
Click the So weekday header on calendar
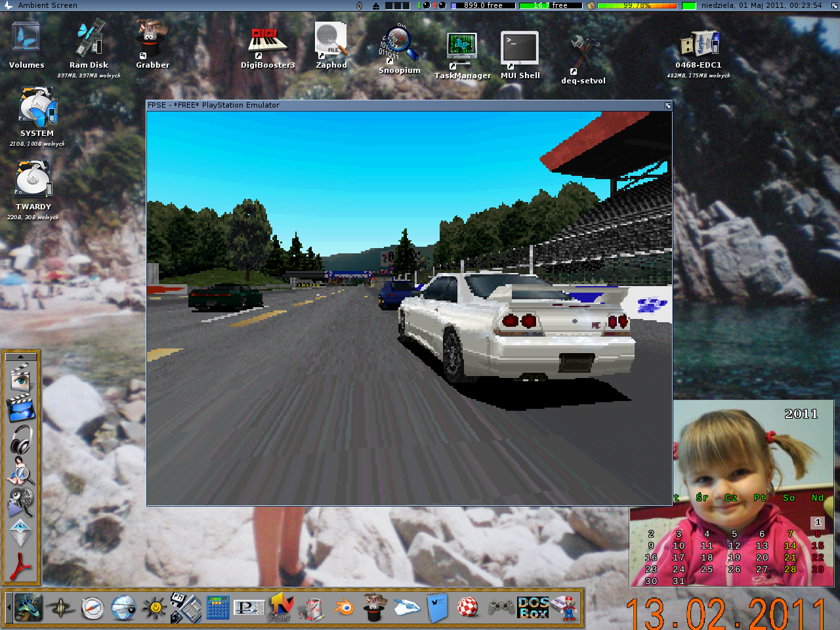pos(789,498)
